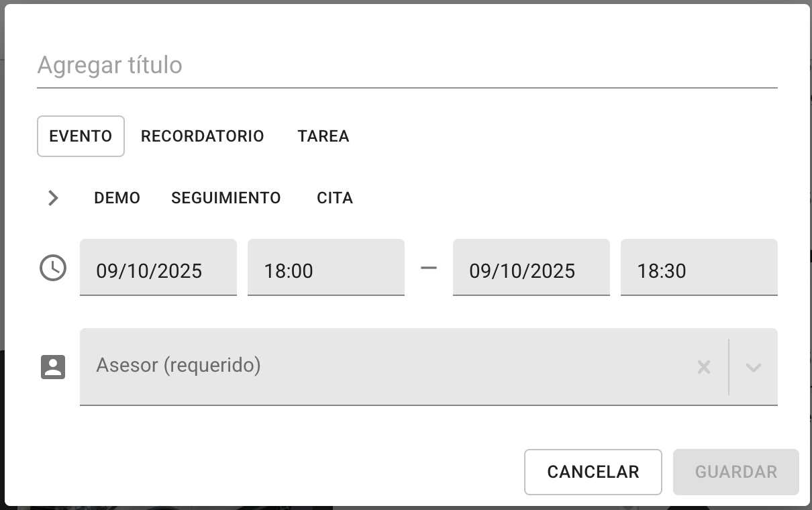Switch to RECORDATORIO type

pyautogui.click(x=202, y=136)
